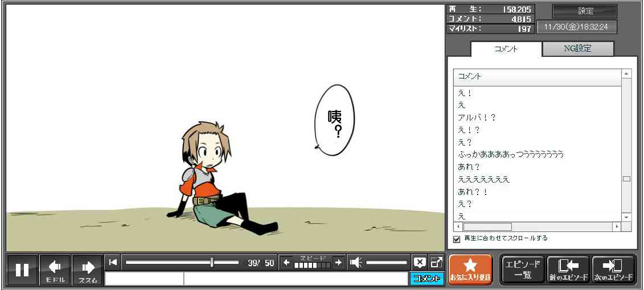The width and height of the screenshot is (644, 290).
Task: Go to the next episode (次のエピソード)
Action: pos(613,270)
